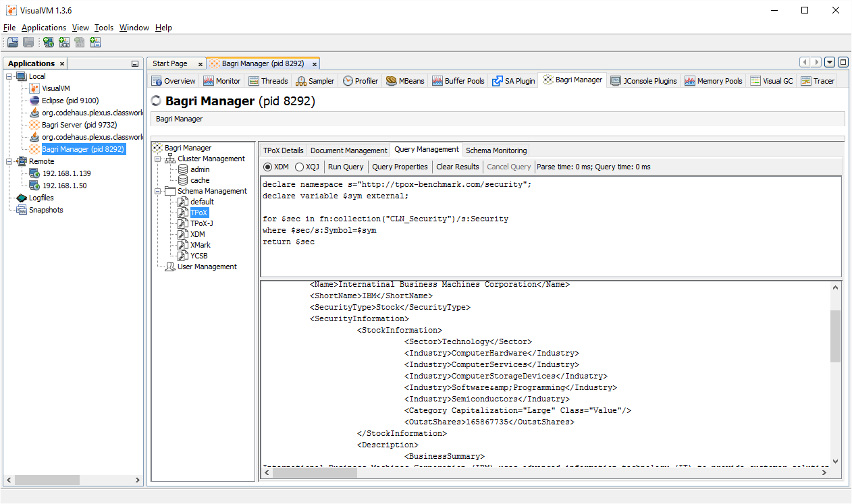
Task: Close the Start Page tab
Action: (201, 63)
